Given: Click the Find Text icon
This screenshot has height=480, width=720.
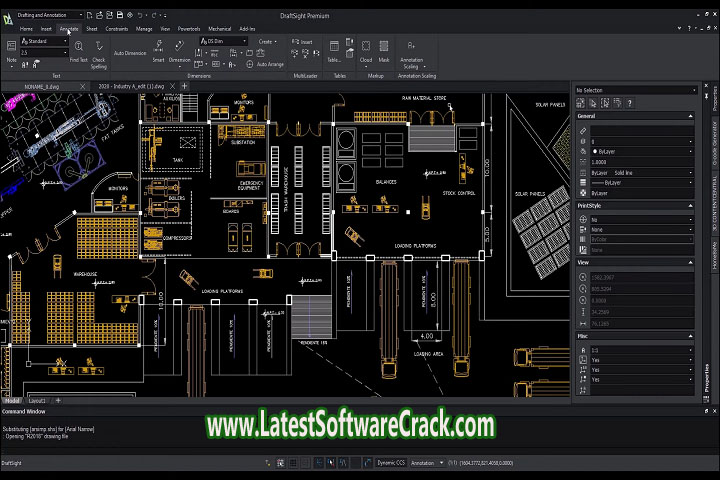Looking at the screenshot, I should pos(78,49).
